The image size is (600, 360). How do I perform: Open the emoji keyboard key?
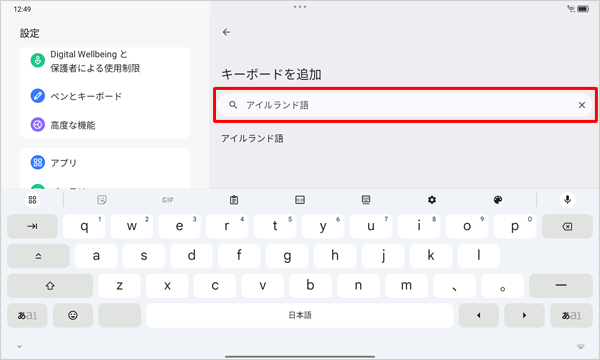tap(73, 315)
